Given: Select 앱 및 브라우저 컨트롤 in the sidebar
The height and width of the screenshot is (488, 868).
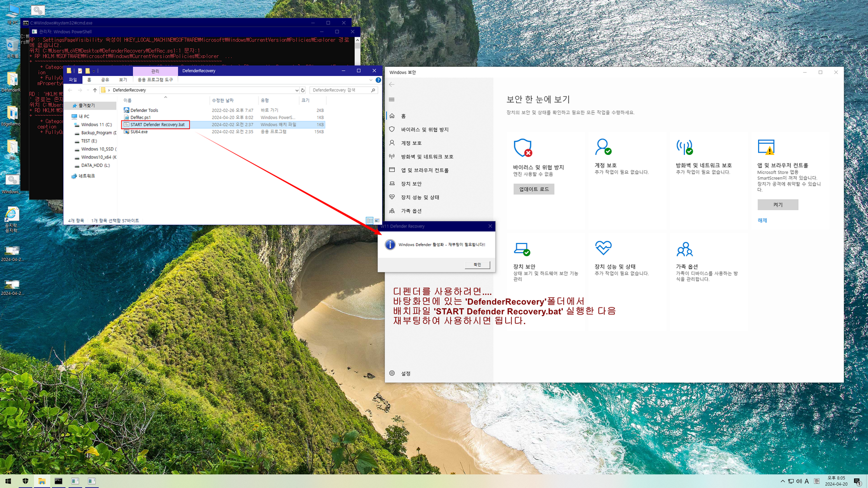Looking at the screenshot, I should tap(439, 170).
